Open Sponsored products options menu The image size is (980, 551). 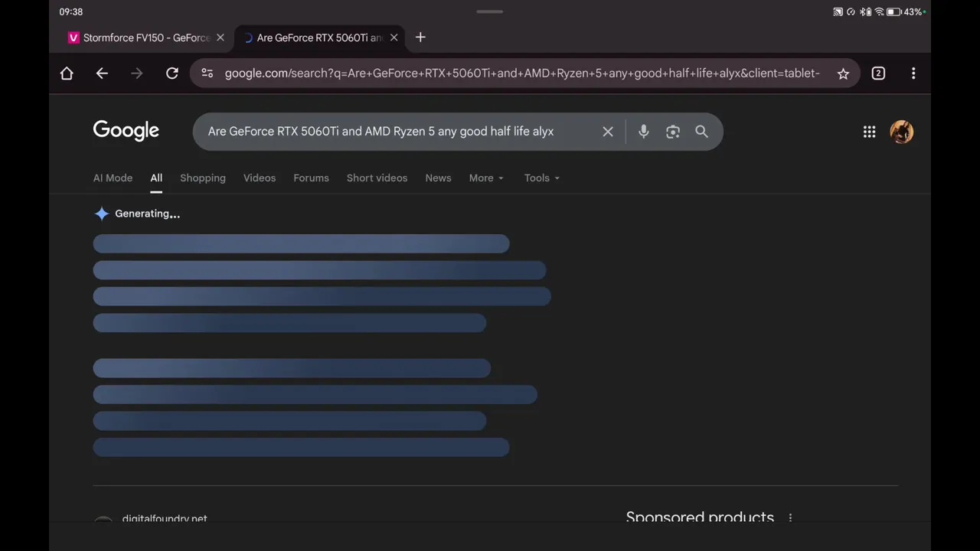pos(790,518)
